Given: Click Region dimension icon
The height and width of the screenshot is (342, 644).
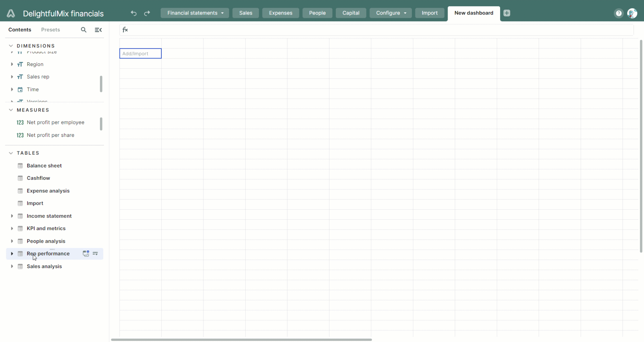Looking at the screenshot, I should pyautogui.click(x=20, y=64).
